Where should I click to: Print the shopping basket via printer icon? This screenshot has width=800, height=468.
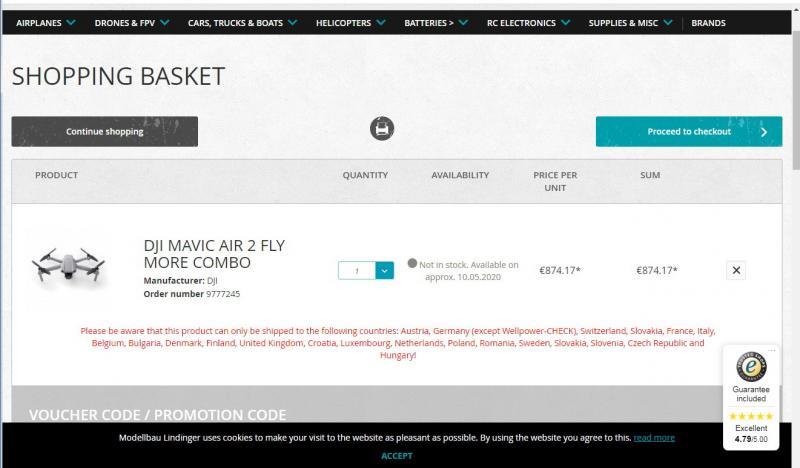click(382, 129)
